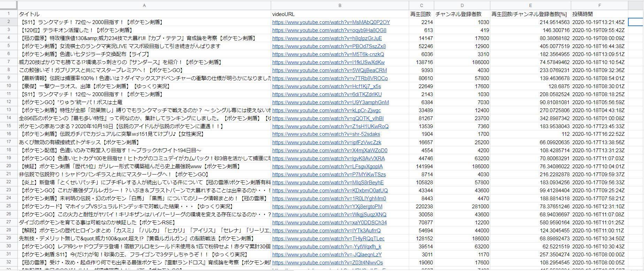Click ratio cell 580.9590164
644x271 pixels.
530,222
